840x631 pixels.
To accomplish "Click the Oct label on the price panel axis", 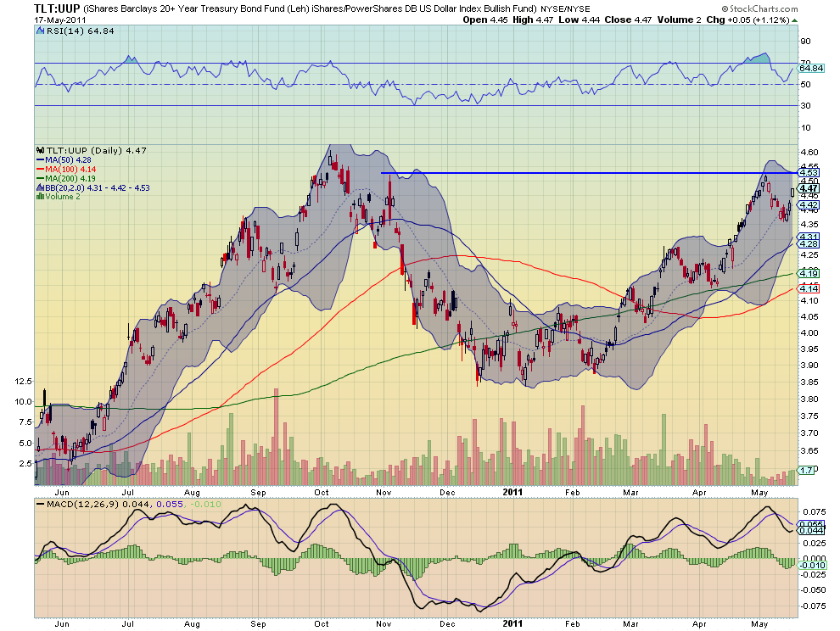I will [322, 492].
